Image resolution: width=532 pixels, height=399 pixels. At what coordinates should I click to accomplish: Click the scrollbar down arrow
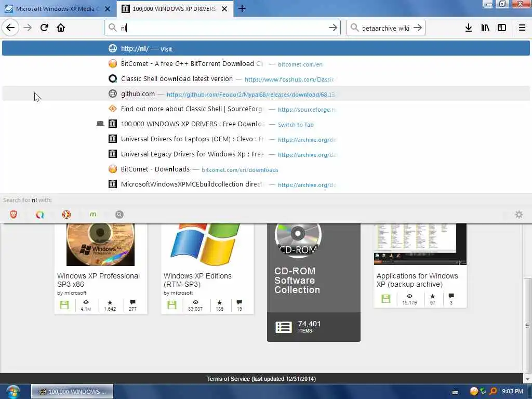(x=527, y=379)
